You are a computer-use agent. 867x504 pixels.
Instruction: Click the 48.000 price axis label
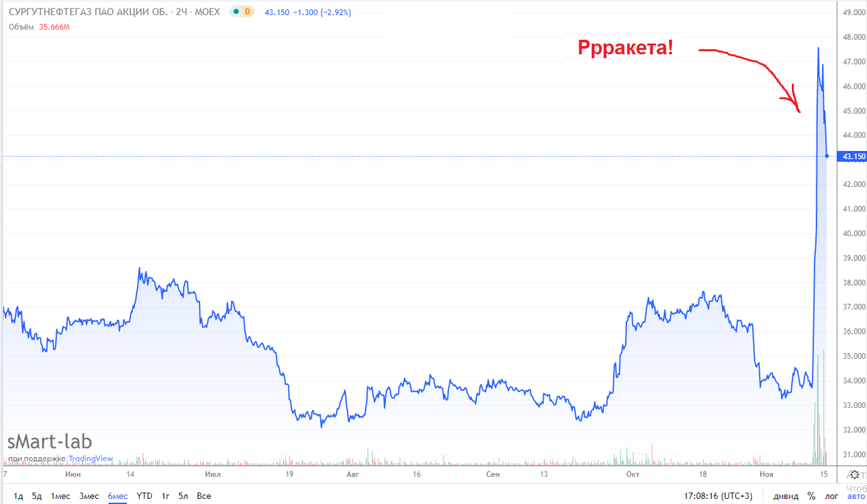(x=854, y=37)
